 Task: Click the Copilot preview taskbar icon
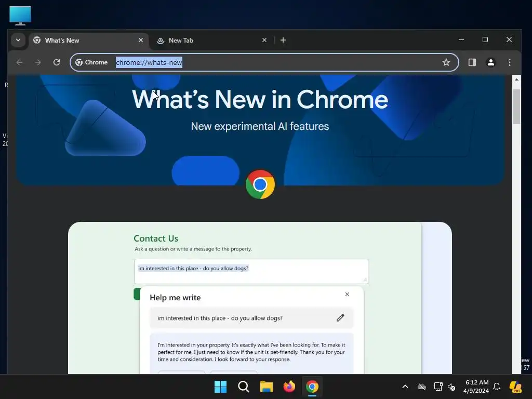[516, 387]
